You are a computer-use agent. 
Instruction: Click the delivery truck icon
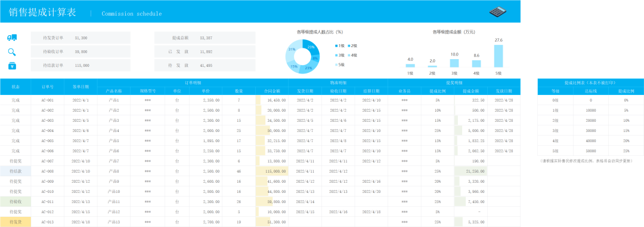(12, 38)
